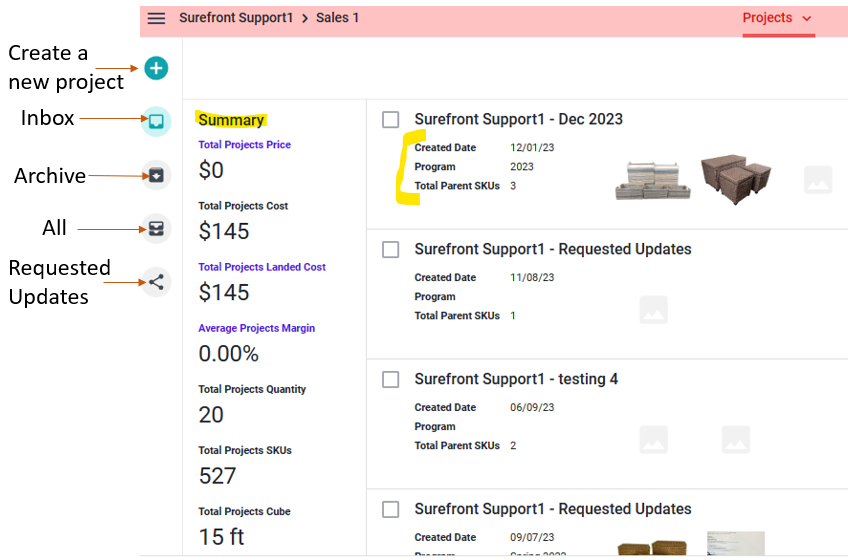Open the hamburger menu icon

tap(156, 18)
